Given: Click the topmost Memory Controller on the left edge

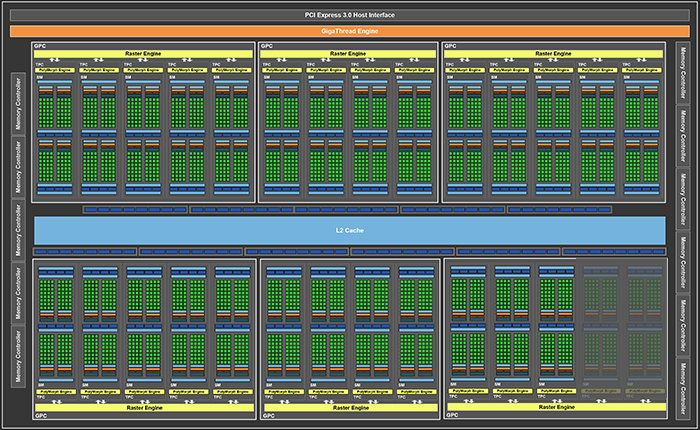Looking at the screenshot, I should tap(18, 104).
